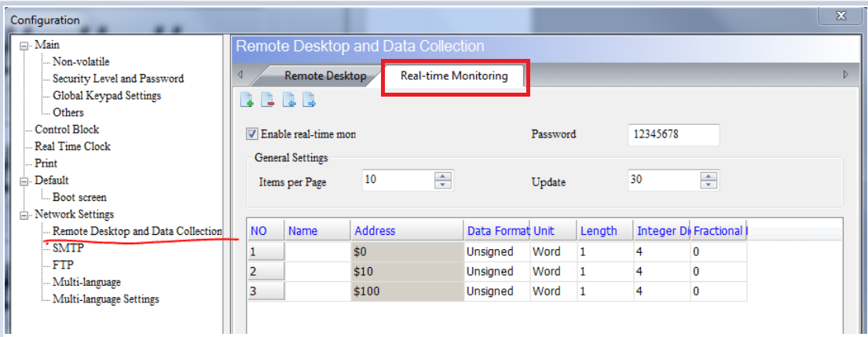Increase Items per Page with up arrow

(x=444, y=176)
